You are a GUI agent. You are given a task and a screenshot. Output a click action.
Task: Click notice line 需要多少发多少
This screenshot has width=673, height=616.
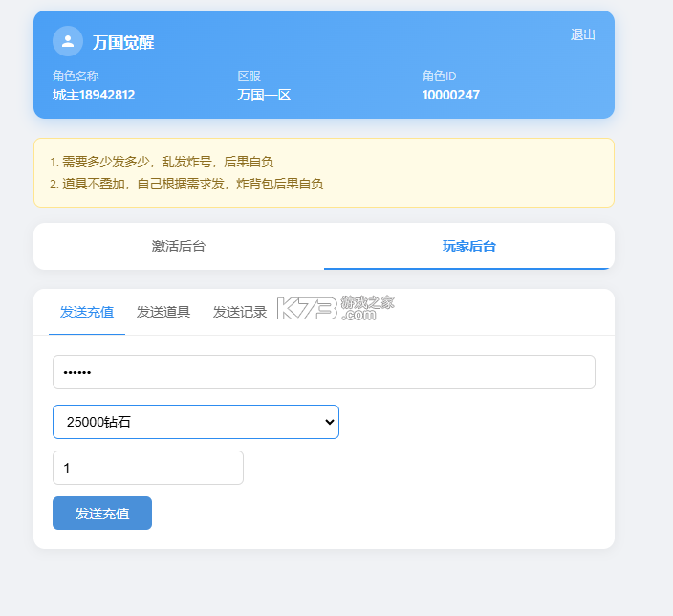coord(162,162)
